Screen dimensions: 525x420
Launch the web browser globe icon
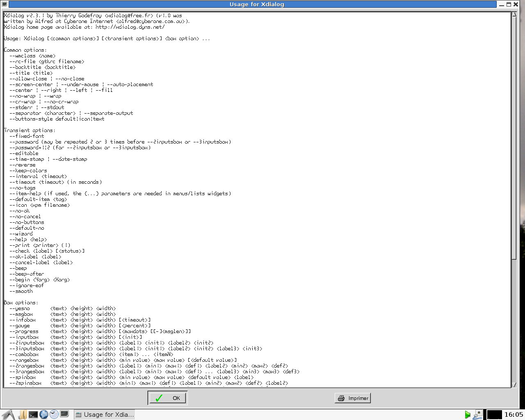pos(43,414)
